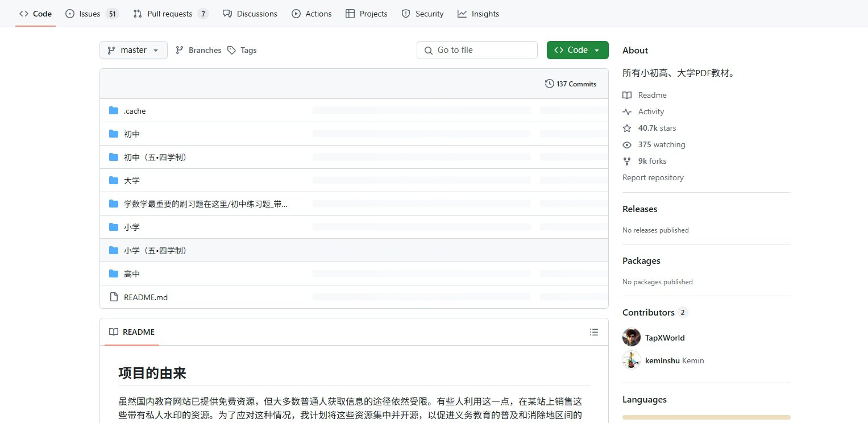Open the Insights tab

coord(478,14)
